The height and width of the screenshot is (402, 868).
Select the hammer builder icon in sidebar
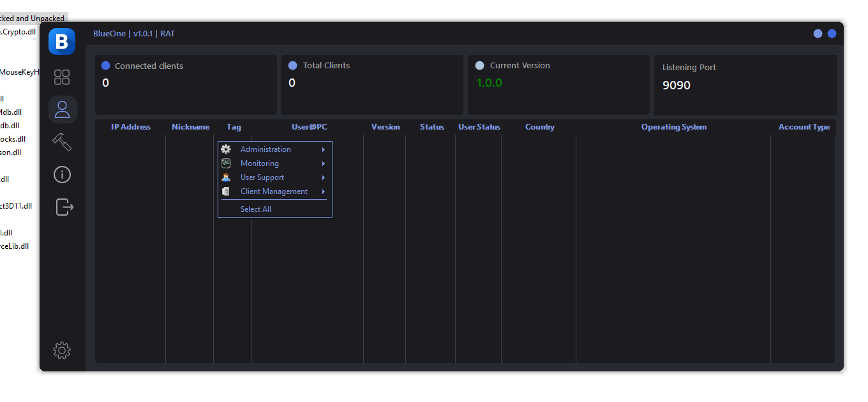(62, 142)
